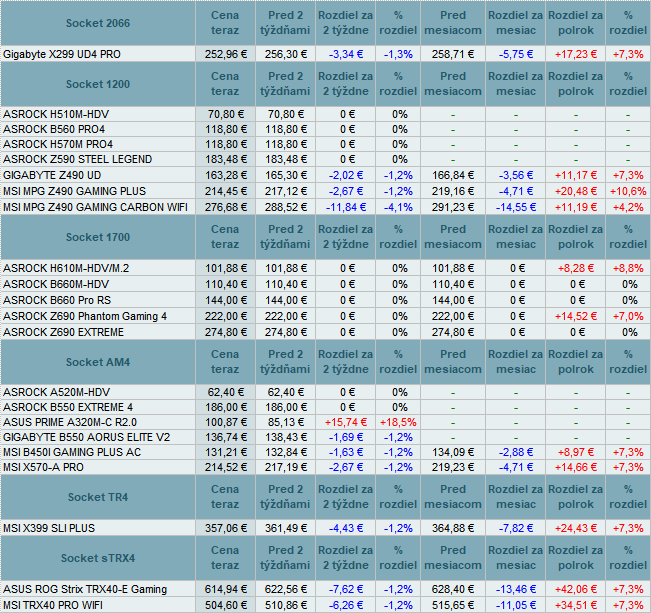Click the +4,2% half-year percentage

(628, 207)
